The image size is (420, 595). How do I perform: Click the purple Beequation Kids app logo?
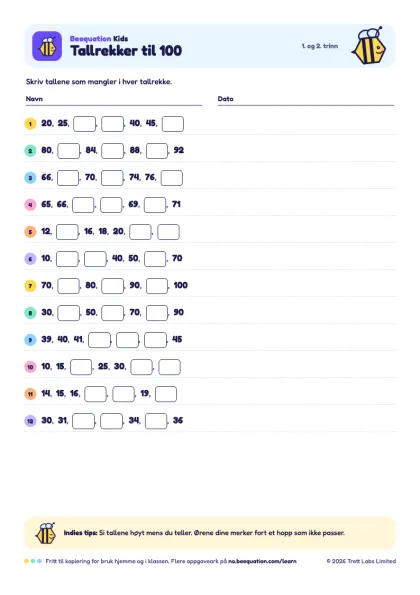pyautogui.click(x=47, y=46)
